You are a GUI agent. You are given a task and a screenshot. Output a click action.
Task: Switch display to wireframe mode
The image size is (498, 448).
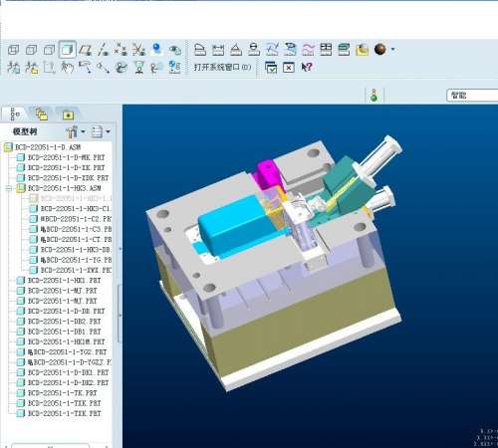(x=13, y=50)
